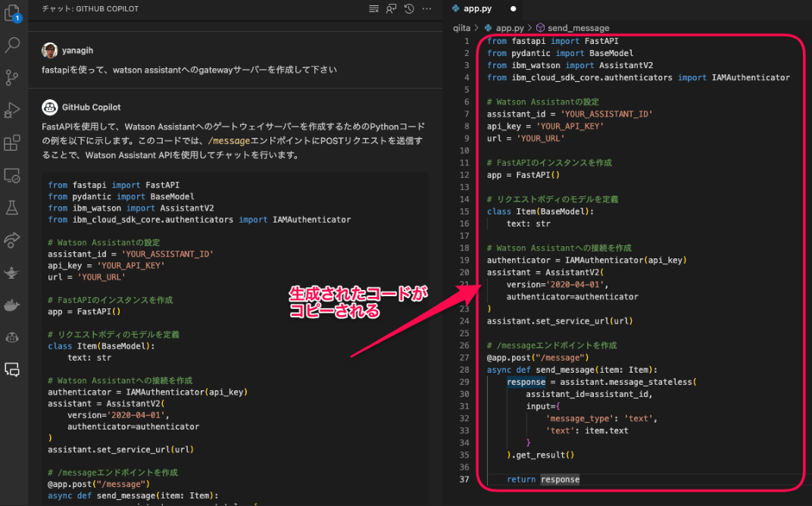Screen dimensions: 812x506
Task: Click highlighted 'response' variable on line 29
Action: [526, 383]
